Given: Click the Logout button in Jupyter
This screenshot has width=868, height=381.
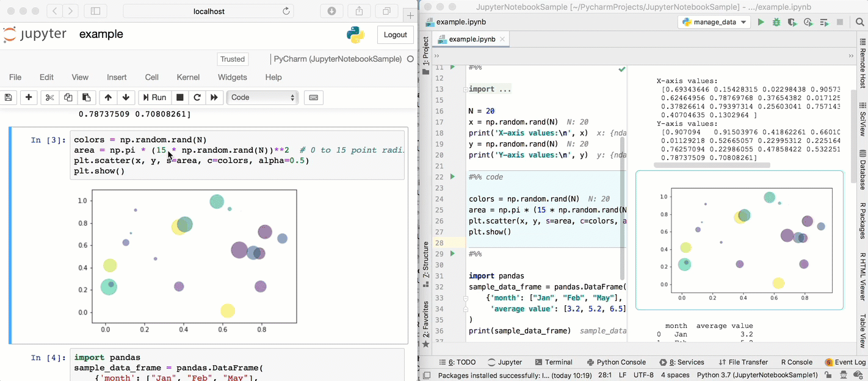Looking at the screenshot, I should [395, 35].
